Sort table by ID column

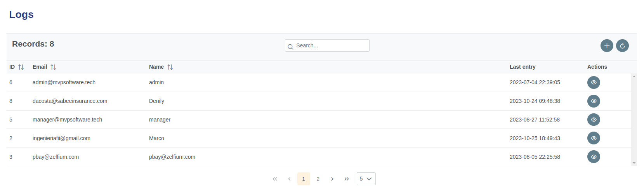[x=21, y=67]
